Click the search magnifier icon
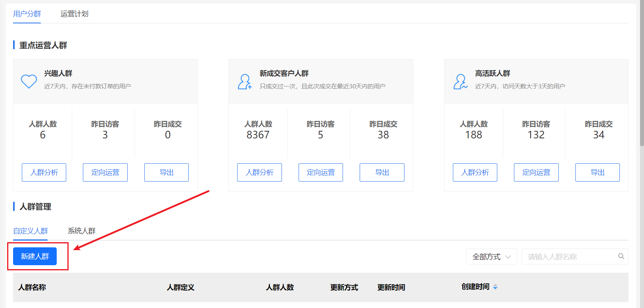This screenshot has width=644, height=308. coord(621,256)
